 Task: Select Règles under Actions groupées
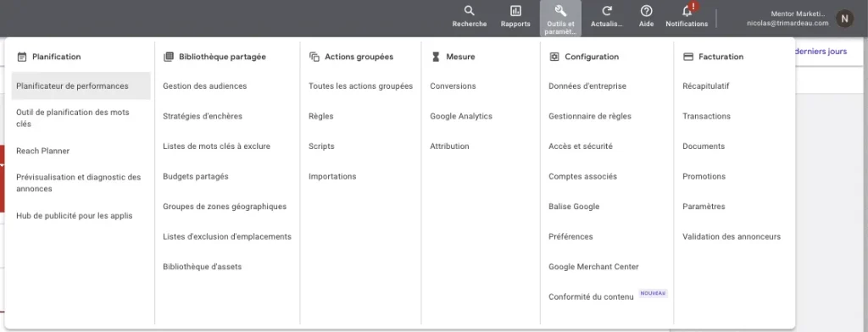321,116
